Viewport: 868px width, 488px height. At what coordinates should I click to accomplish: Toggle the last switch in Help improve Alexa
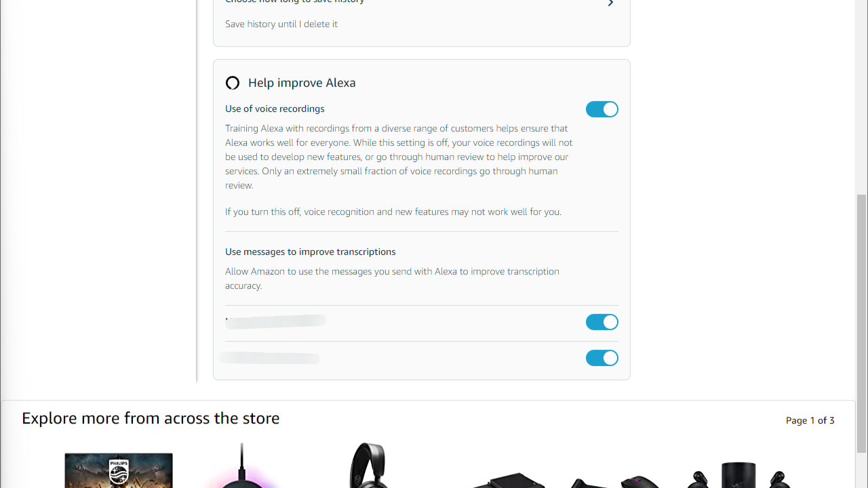pyautogui.click(x=601, y=358)
